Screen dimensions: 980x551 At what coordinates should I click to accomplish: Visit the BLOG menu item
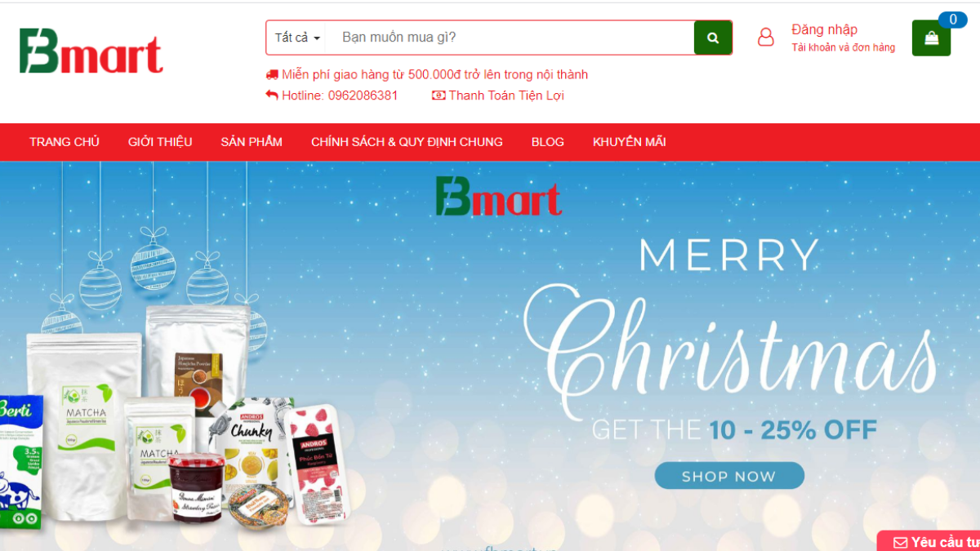tap(548, 142)
